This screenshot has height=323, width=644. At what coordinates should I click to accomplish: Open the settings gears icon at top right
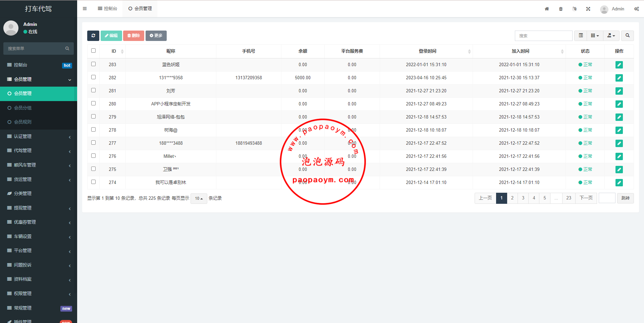pos(636,9)
